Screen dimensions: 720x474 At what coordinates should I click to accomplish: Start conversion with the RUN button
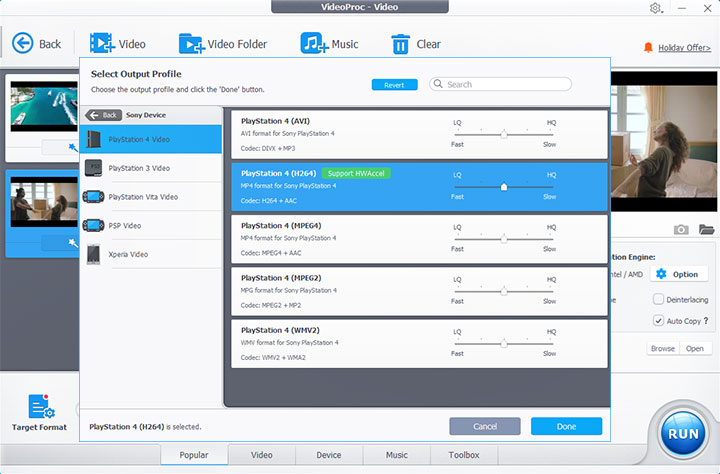[x=683, y=434]
